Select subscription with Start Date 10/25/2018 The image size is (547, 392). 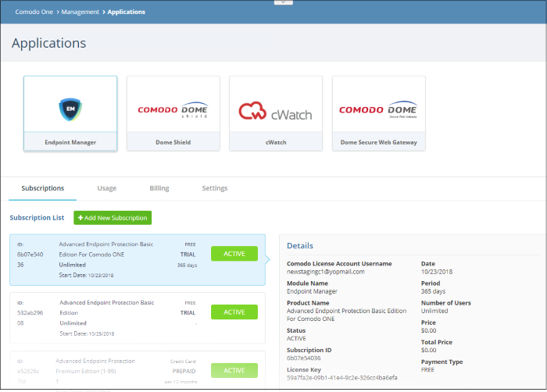click(138, 318)
